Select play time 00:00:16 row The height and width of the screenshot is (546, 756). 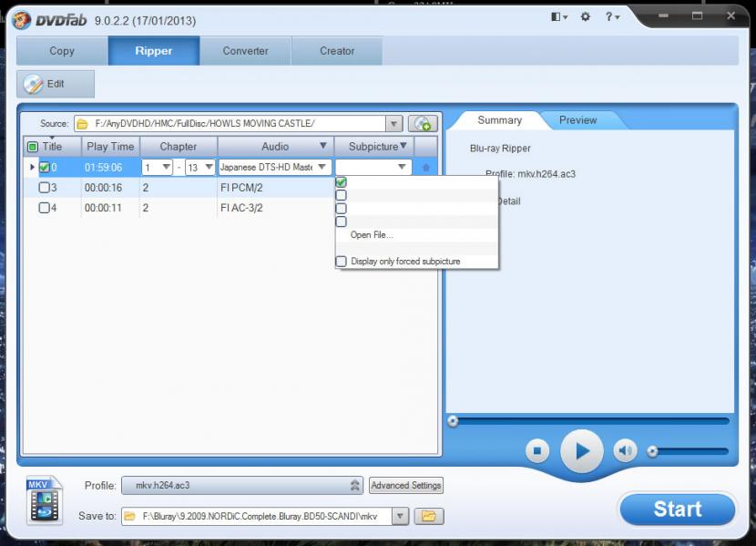pos(103,188)
